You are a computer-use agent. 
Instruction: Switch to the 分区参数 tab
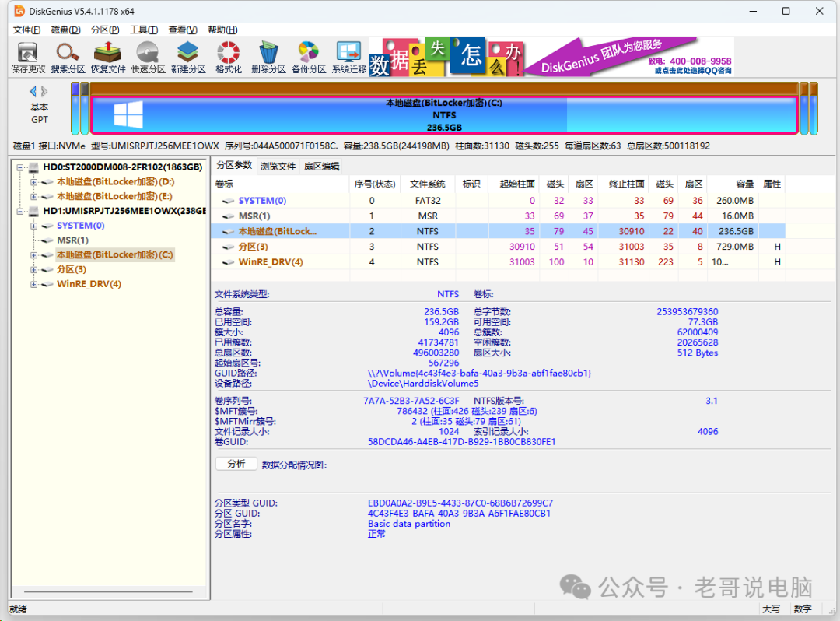pos(233,165)
